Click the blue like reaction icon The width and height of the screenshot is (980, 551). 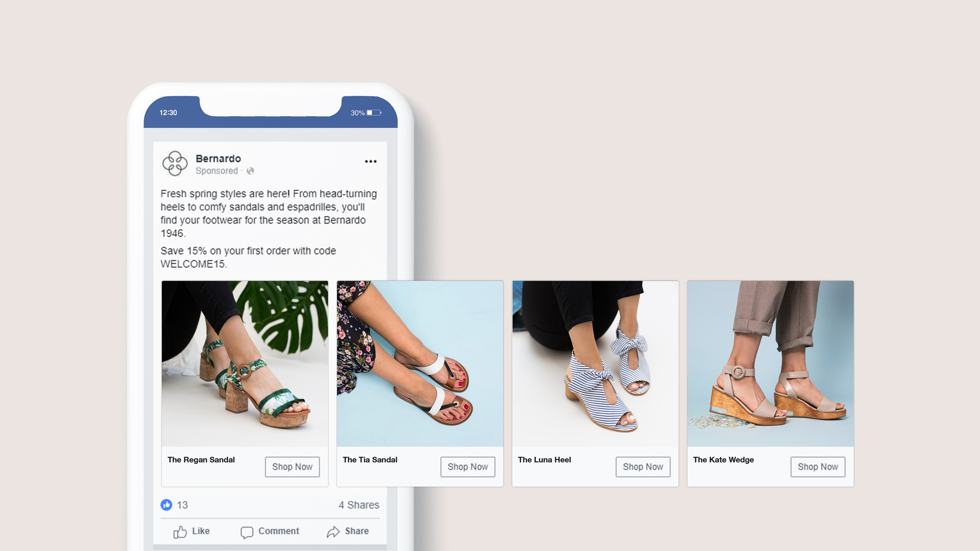[166, 505]
